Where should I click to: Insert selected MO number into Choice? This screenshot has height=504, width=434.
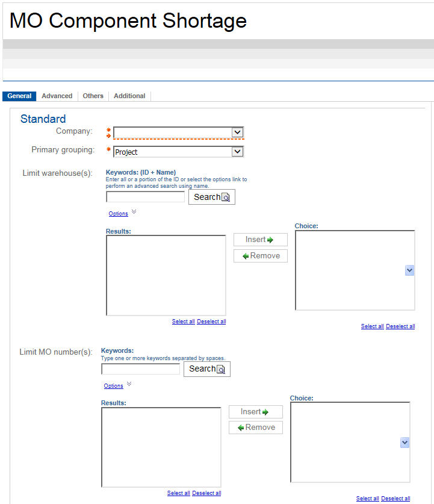point(255,412)
